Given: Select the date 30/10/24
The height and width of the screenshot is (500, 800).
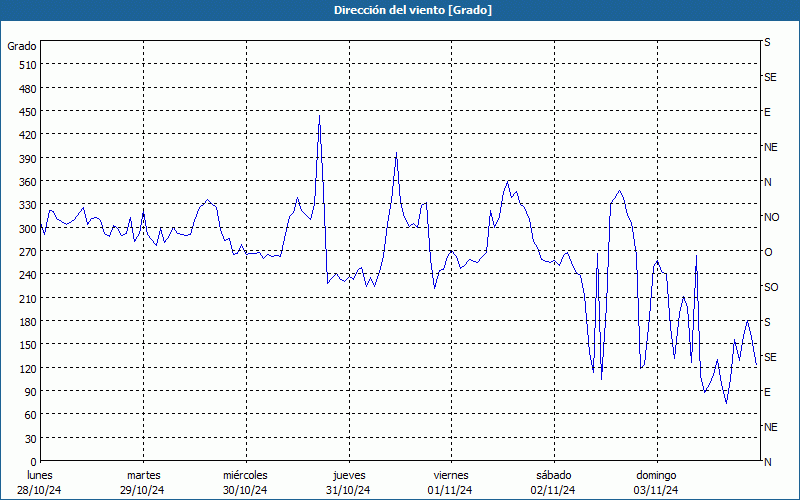Looking at the screenshot, I should [245, 490].
